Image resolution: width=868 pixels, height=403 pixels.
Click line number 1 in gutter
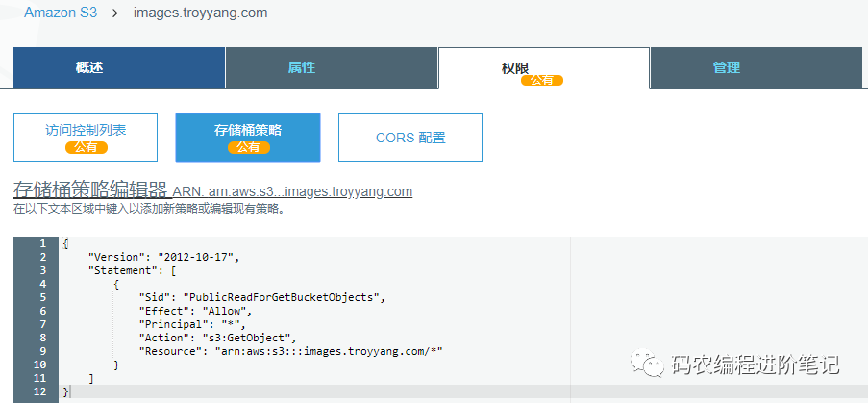tap(43, 243)
